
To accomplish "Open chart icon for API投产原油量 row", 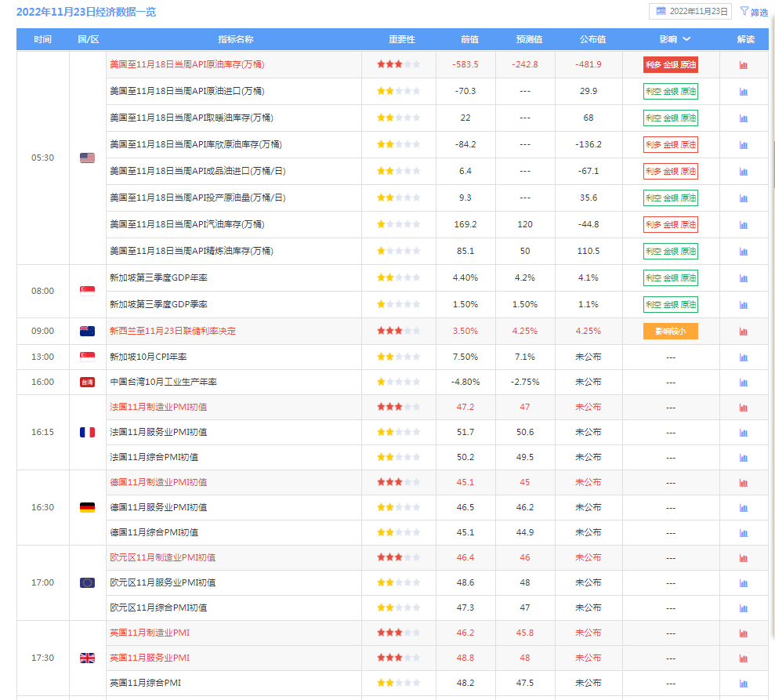I will coord(744,198).
